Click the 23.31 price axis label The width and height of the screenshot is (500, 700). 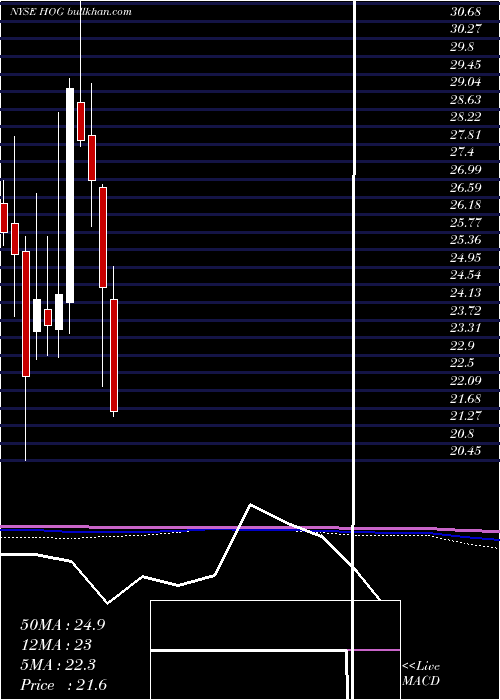pos(466,328)
